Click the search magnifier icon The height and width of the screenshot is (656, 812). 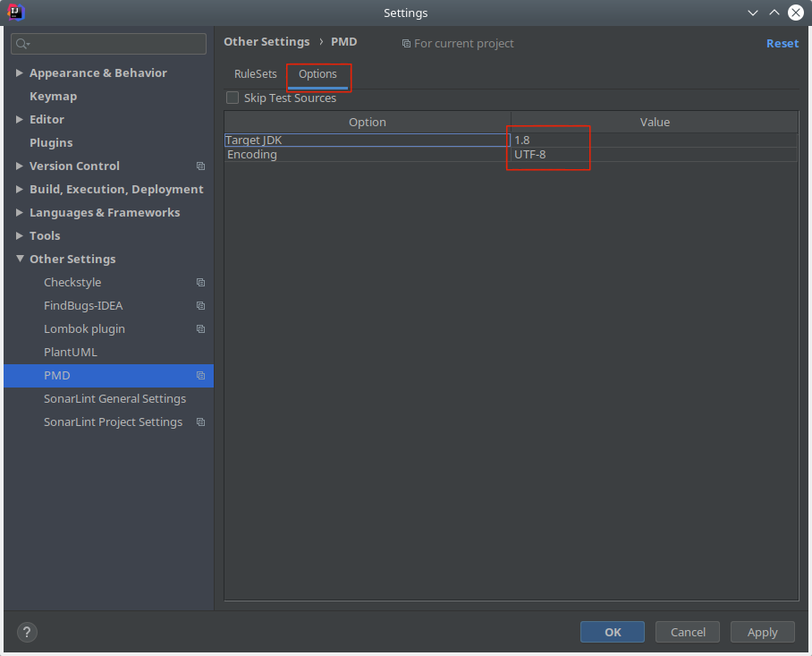pos(22,44)
